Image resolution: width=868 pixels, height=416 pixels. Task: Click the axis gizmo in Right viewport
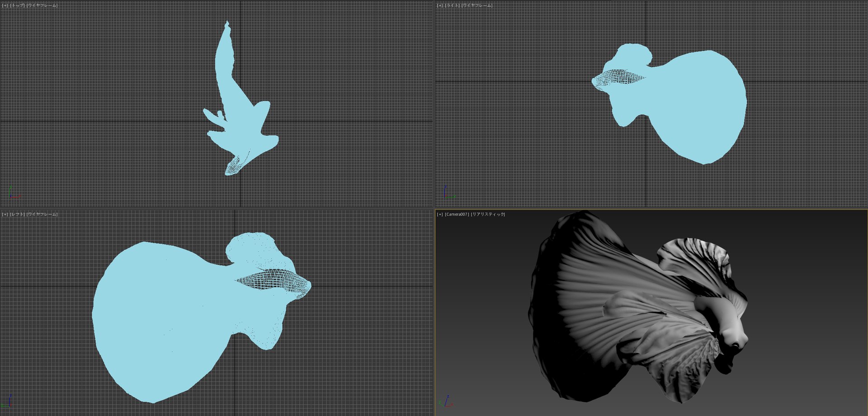tap(449, 192)
